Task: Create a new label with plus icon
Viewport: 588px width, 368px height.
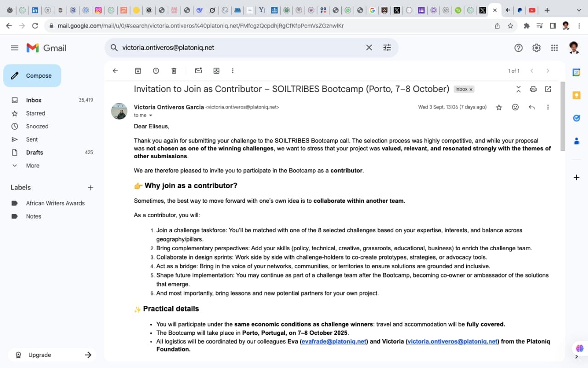Action: (90, 188)
